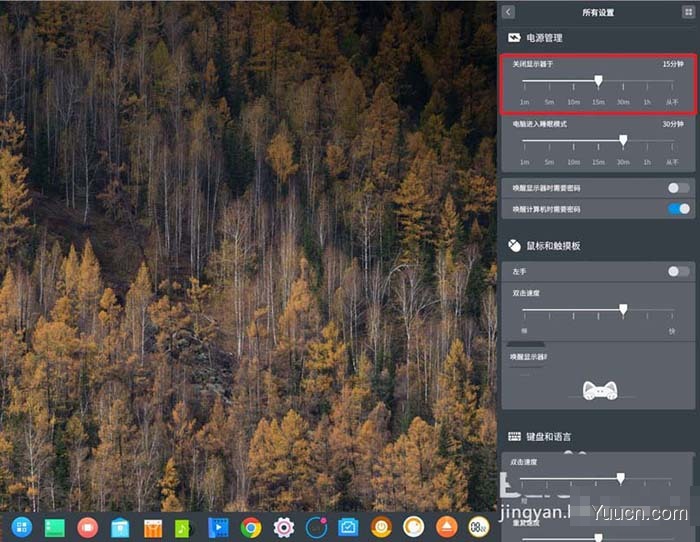Click the cat-face double-click test image
700x542 pixels.
(600, 390)
